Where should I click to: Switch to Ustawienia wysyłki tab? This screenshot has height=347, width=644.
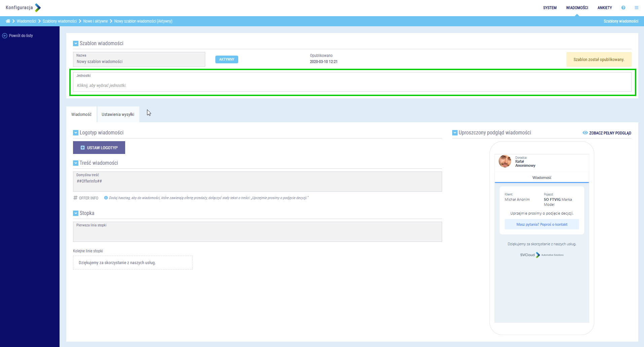pyautogui.click(x=118, y=115)
